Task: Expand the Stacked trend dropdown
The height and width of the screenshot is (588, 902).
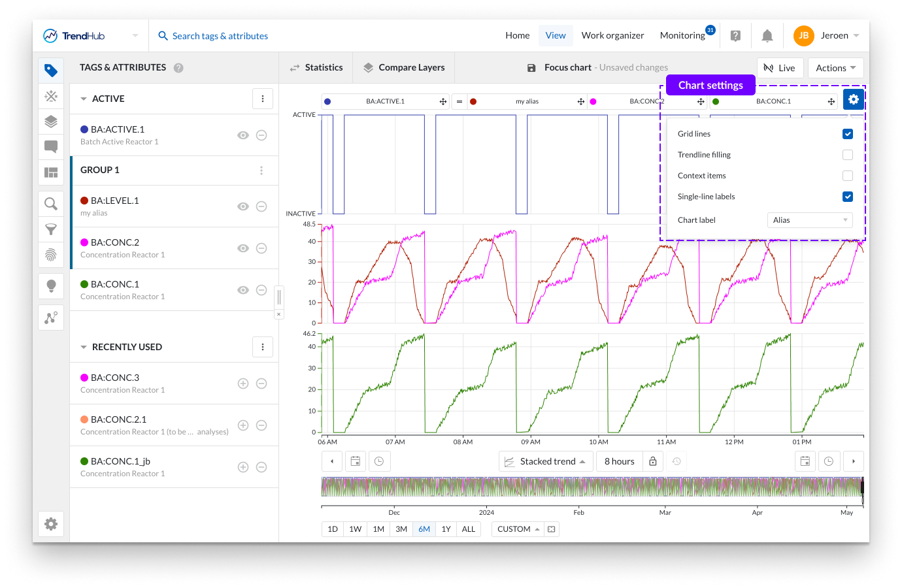Action: pos(546,461)
